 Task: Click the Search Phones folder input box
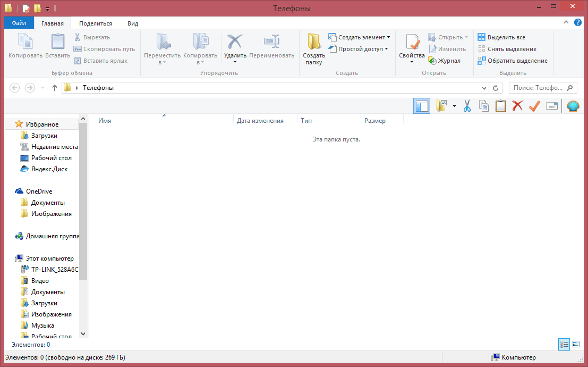538,88
